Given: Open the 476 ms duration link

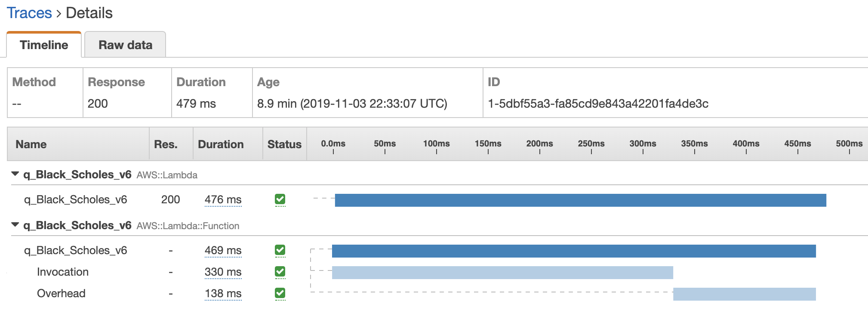Looking at the screenshot, I should [223, 200].
